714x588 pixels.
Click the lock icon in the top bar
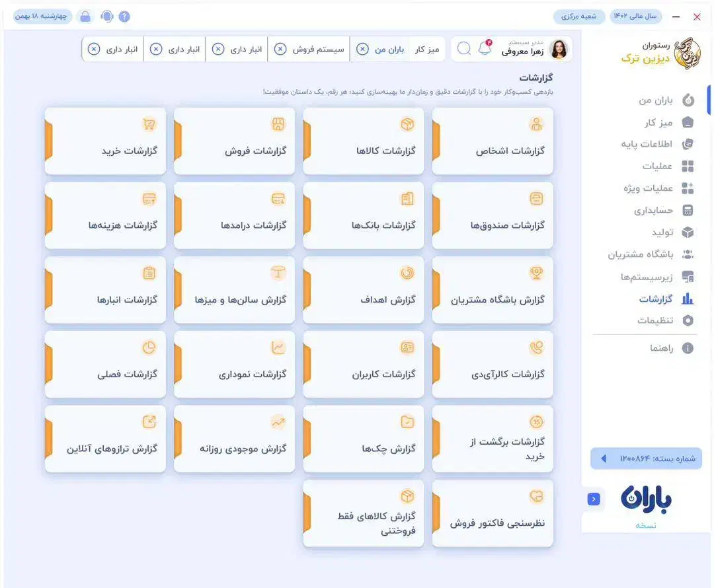click(84, 15)
